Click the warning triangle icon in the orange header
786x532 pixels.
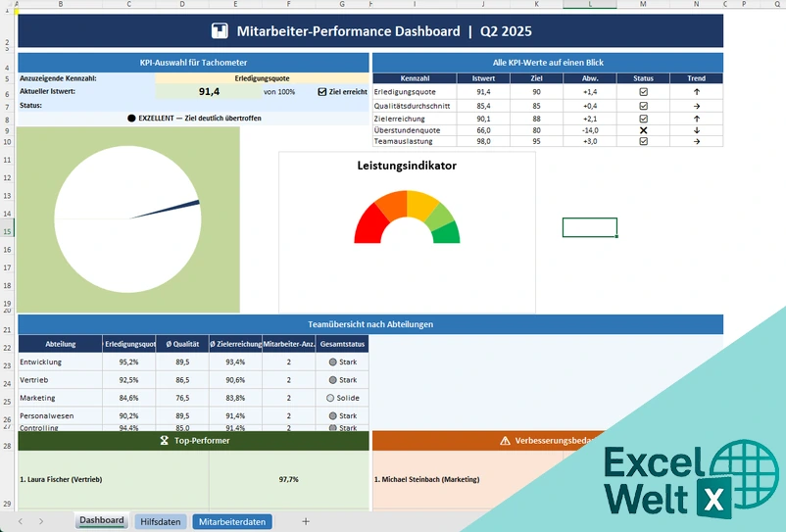click(x=505, y=441)
